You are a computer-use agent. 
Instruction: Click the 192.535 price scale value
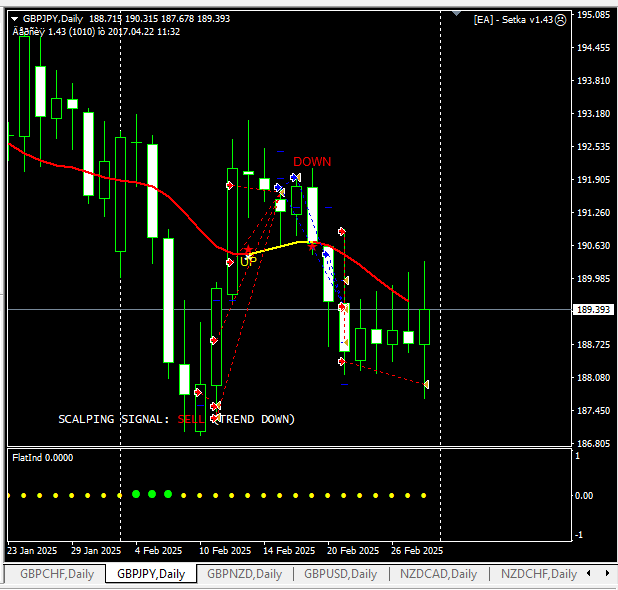593,147
